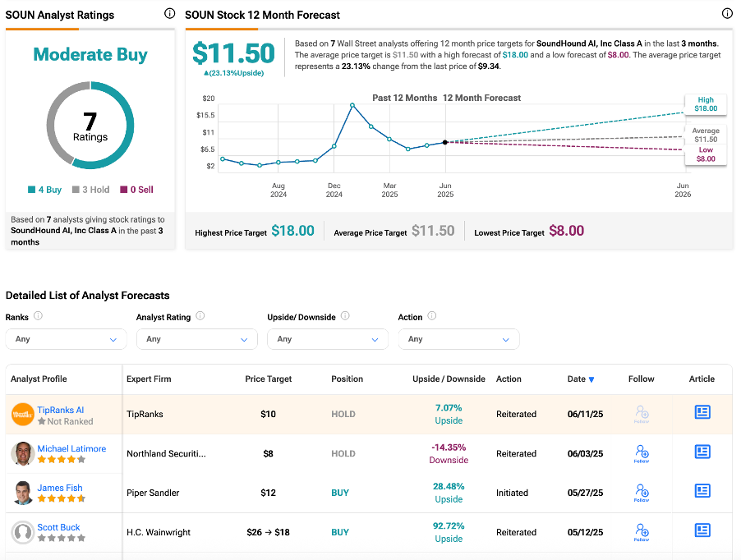Click the 0 Sell legend label

click(142, 190)
